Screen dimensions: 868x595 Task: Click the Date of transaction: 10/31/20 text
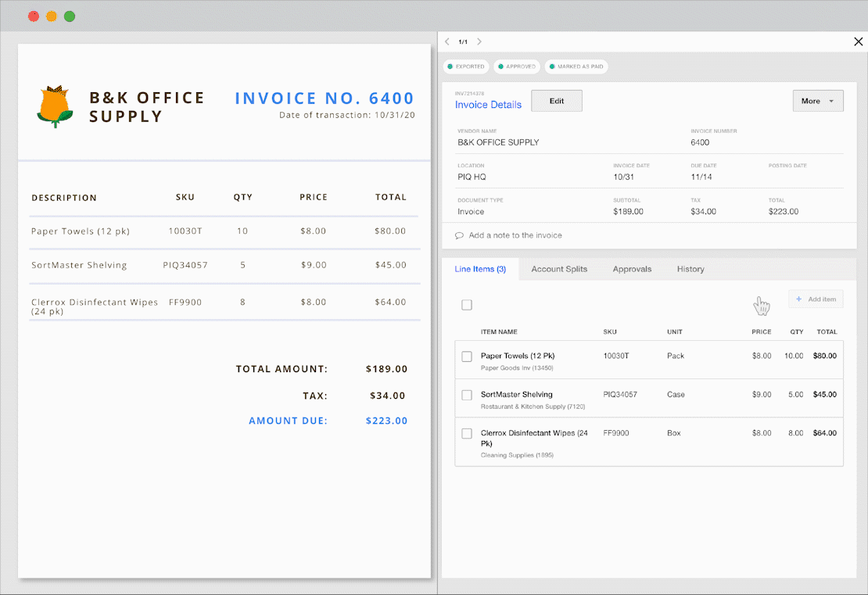coord(347,115)
